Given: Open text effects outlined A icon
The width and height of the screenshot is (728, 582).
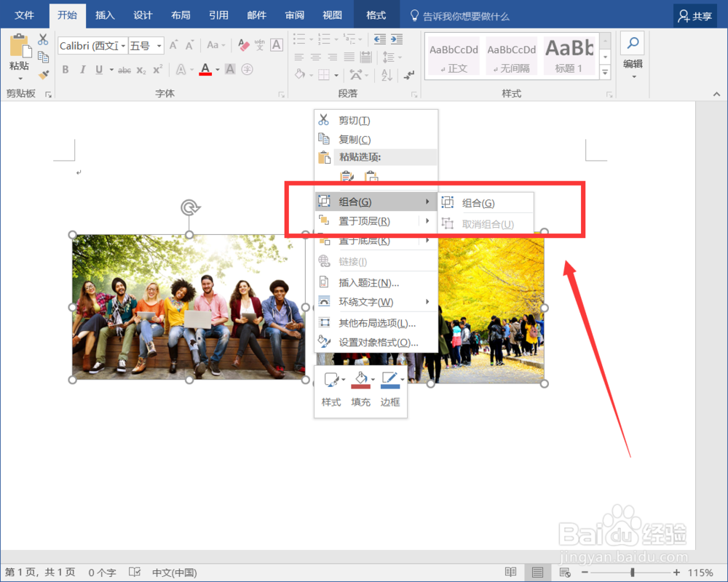Looking at the screenshot, I should click(181, 70).
